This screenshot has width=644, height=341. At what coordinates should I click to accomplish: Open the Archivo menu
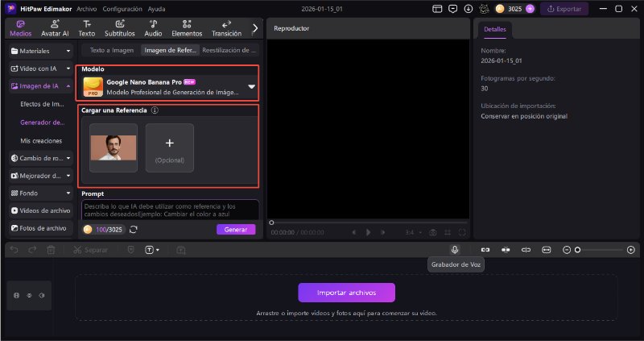click(87, 9)
